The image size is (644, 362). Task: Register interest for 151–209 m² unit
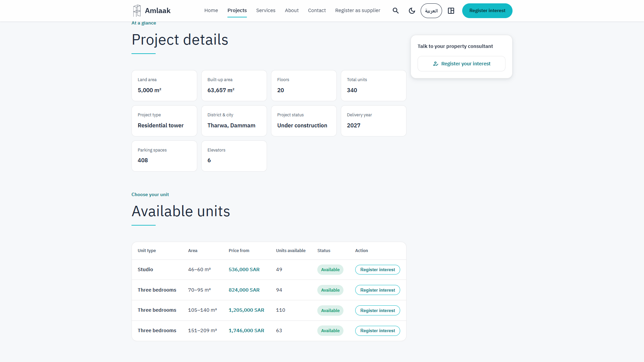coord(377,330)
